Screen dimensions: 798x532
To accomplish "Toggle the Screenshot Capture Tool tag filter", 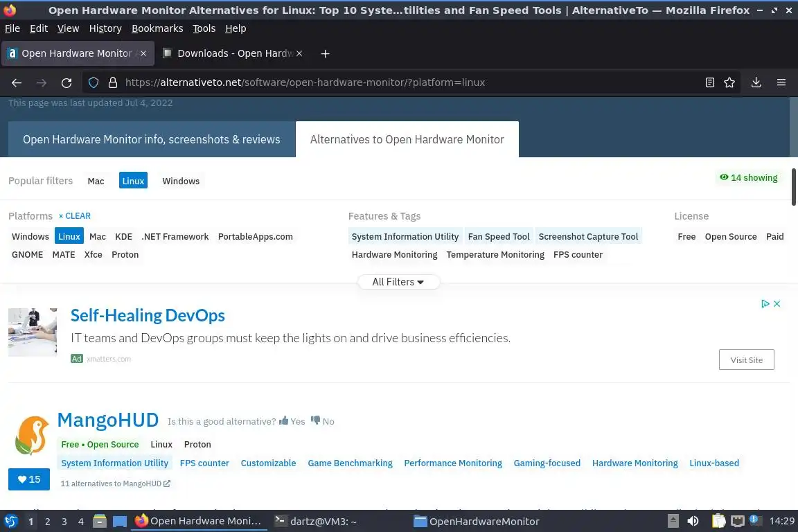I will click(x=588, y=236).
